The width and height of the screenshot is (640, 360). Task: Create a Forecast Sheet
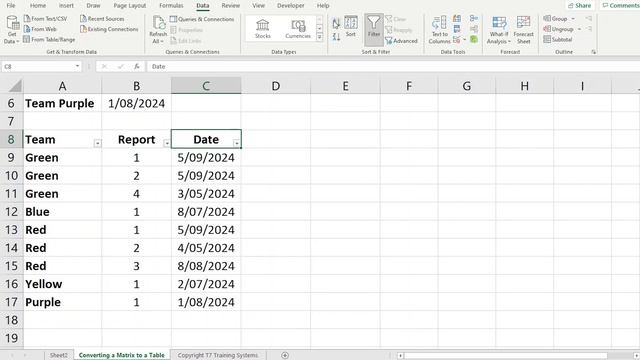pos(523,30)
